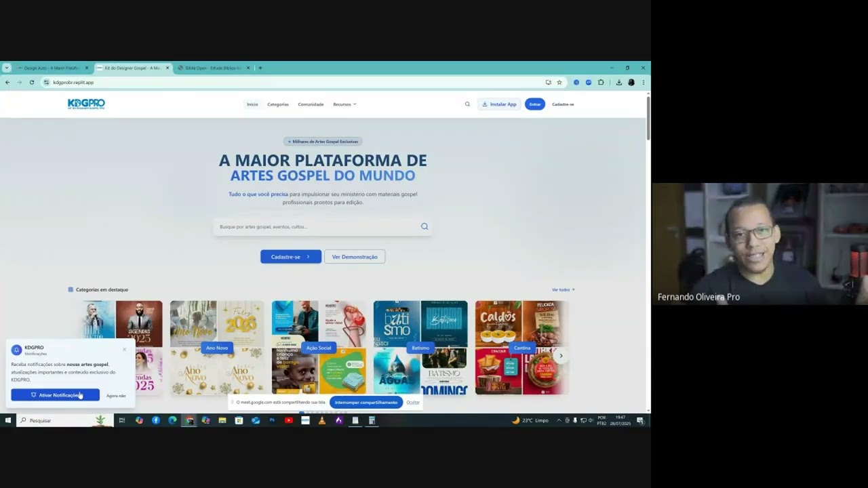This screenshot has height=488, width=868.
Task: Open Windows Start menu
Action: click(x=8, y=420)
